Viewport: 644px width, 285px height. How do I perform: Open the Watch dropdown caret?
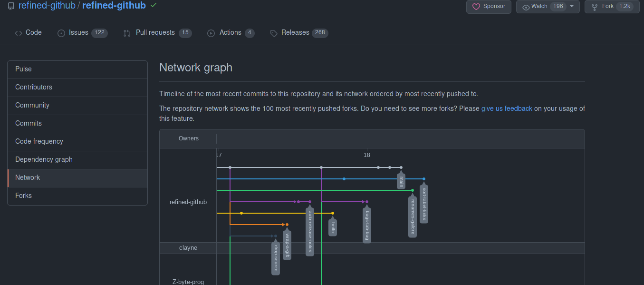click(x=572, y=7)
